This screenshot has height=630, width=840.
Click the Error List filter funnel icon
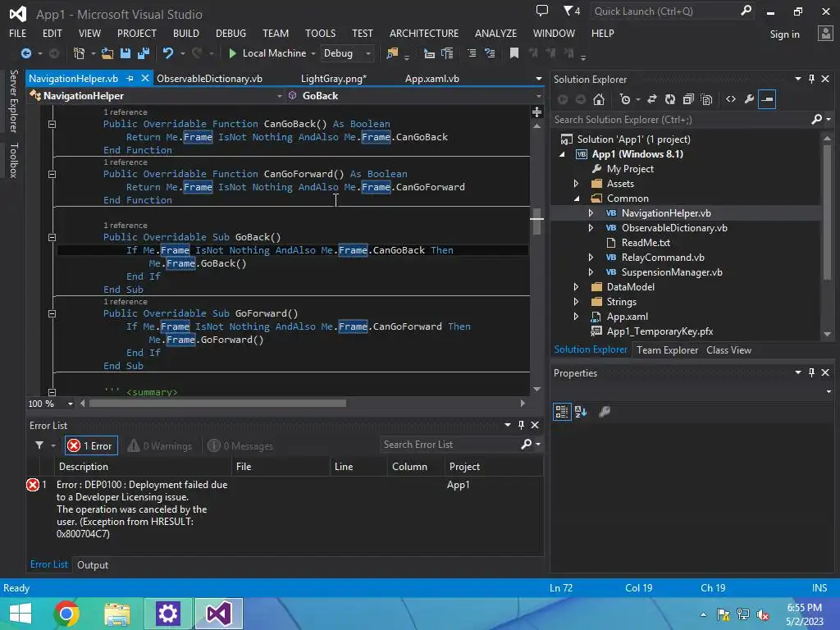pyautogui.click(x=39, y=445)
